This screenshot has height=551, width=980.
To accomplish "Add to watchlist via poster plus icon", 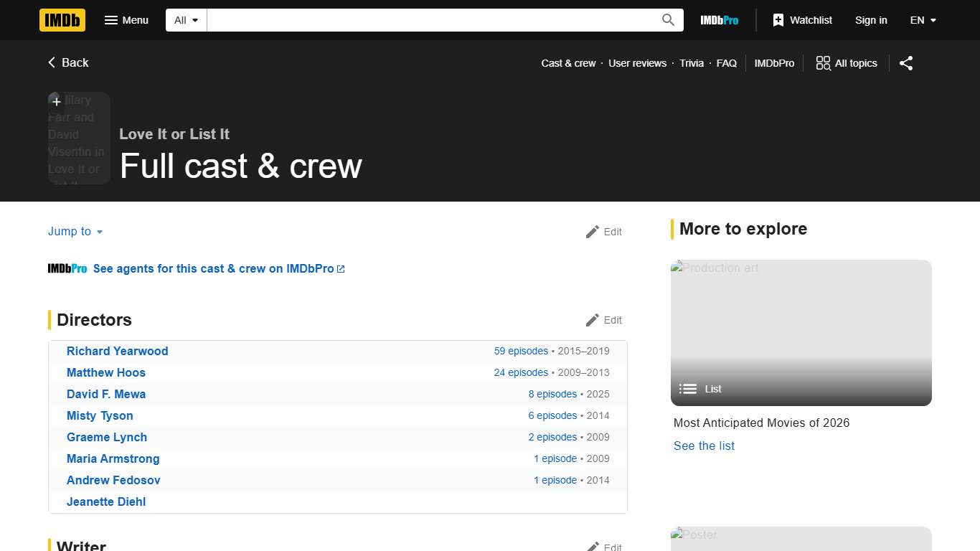I will point(57,102).
